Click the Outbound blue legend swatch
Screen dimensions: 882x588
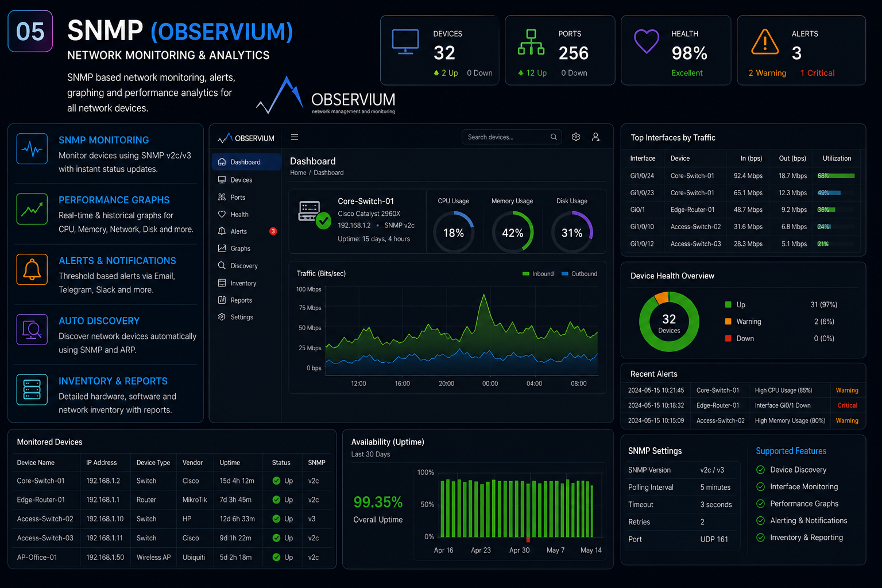565,274
